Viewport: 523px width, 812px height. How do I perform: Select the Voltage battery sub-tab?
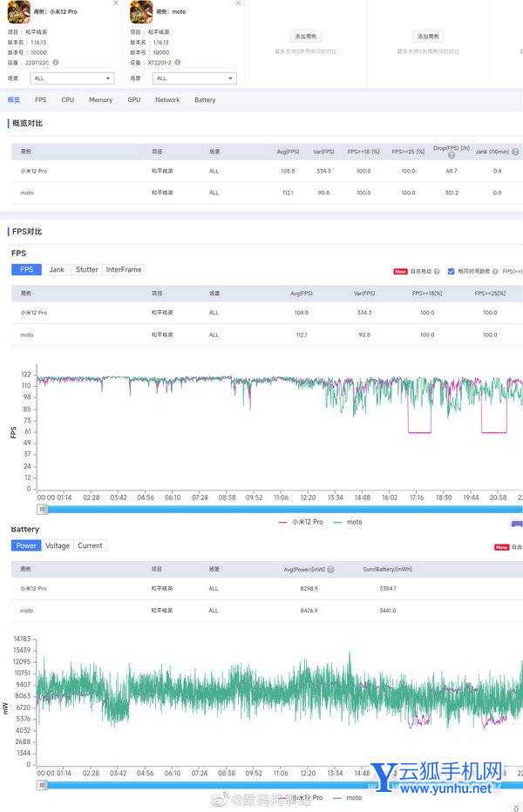pos(57,545)
